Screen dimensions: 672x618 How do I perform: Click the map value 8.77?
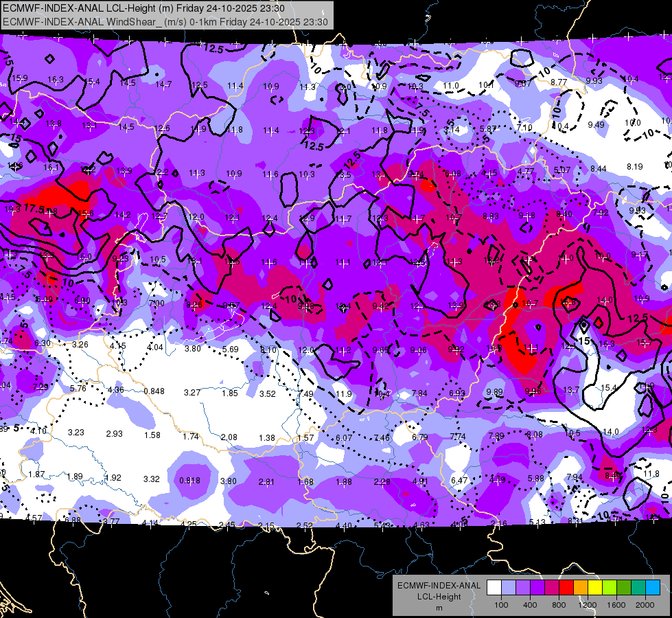559,82
